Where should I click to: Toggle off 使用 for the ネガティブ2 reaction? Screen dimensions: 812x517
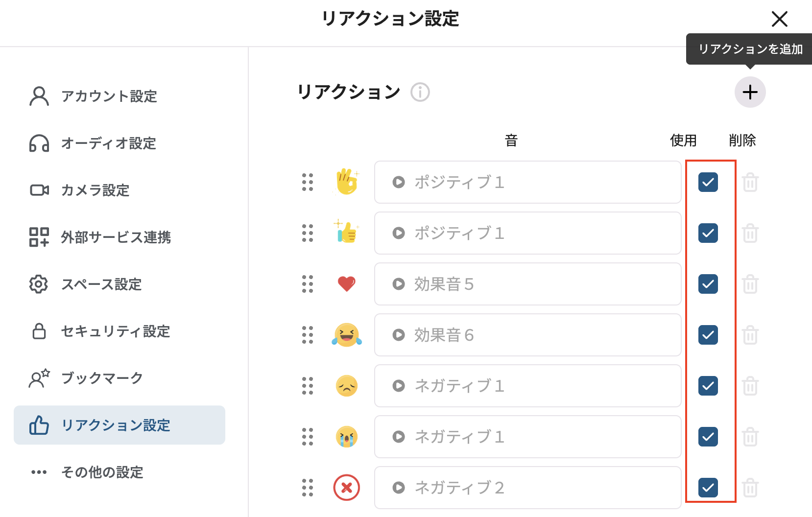pyautogui.click(x=707, y=488)
